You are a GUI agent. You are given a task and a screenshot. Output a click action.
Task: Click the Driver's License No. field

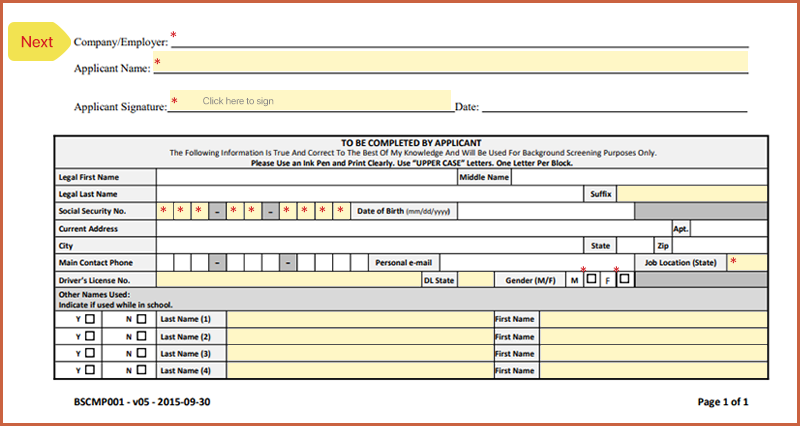[289, 280]
